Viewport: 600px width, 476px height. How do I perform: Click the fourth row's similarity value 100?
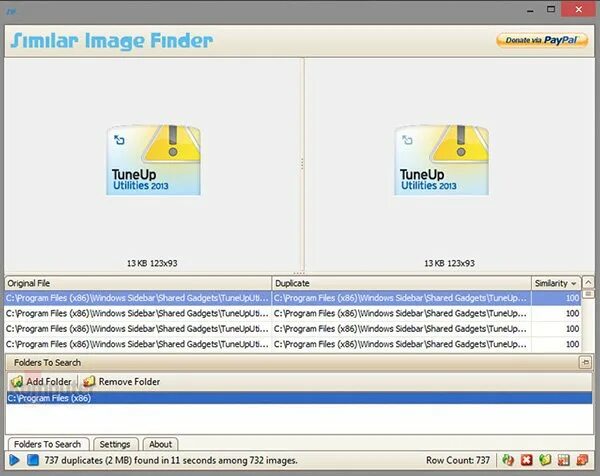point(572,344)
